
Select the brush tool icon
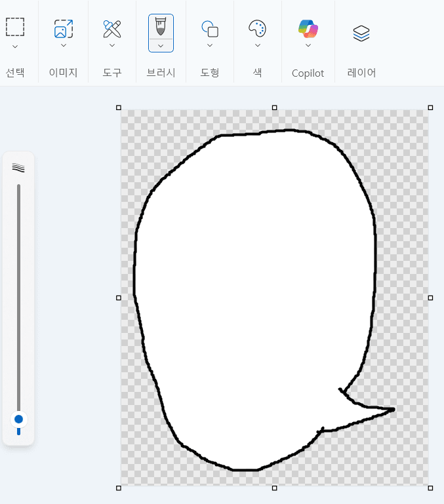(161, 27)
